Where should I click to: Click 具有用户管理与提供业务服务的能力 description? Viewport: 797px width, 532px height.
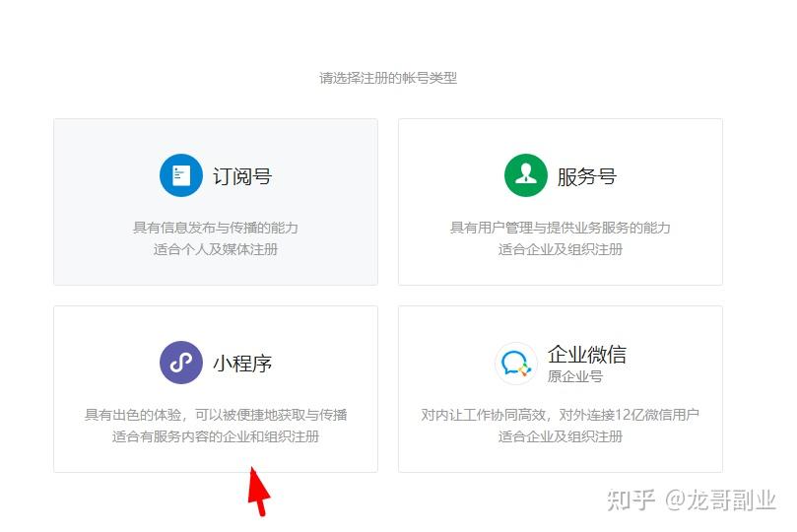(x=561, y=228)
